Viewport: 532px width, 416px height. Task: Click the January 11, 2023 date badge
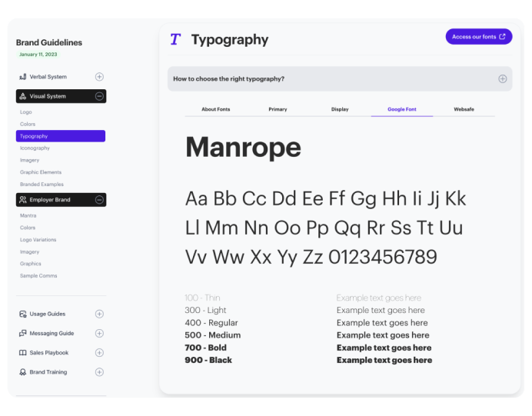(38, 55)
